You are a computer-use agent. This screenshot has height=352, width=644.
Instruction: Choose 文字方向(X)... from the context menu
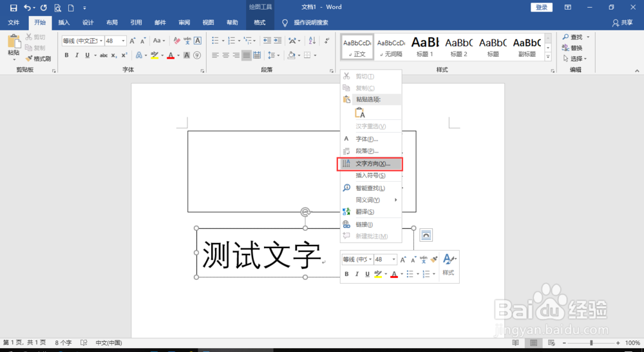[370, 164]
